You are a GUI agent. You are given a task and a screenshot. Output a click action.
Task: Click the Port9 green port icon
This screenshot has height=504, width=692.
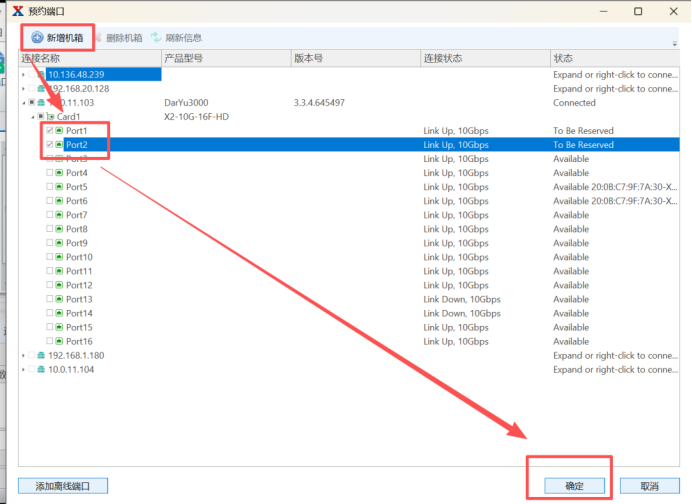coord(59,243)
